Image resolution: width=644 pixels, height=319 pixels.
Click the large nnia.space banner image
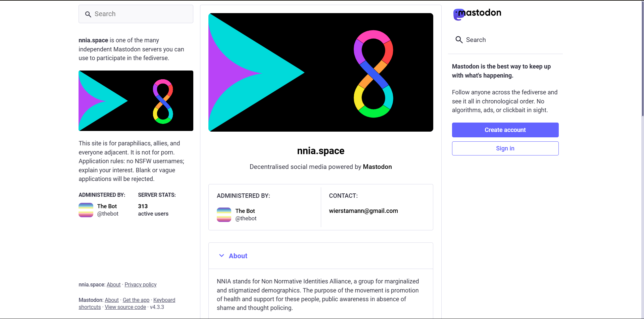[x=321, y=72]
